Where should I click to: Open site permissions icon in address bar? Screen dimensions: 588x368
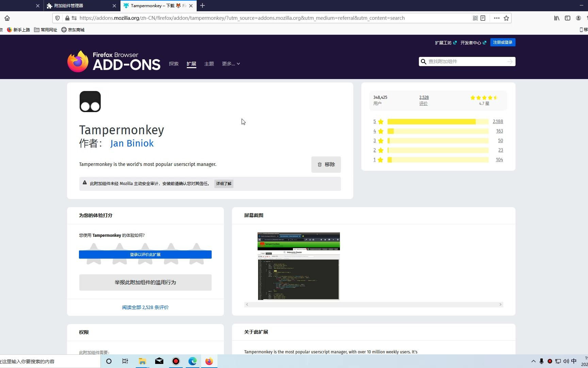pyautogui.click(x=74, y=18)
